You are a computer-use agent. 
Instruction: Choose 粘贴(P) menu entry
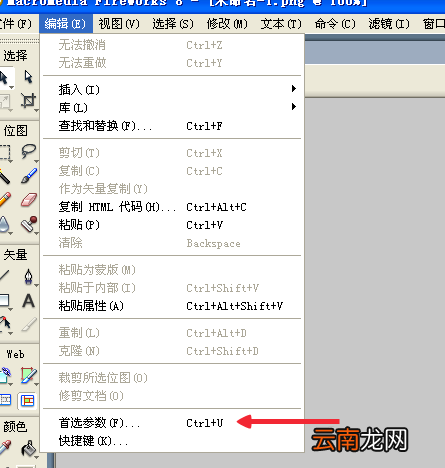click(x=172, y=225)
